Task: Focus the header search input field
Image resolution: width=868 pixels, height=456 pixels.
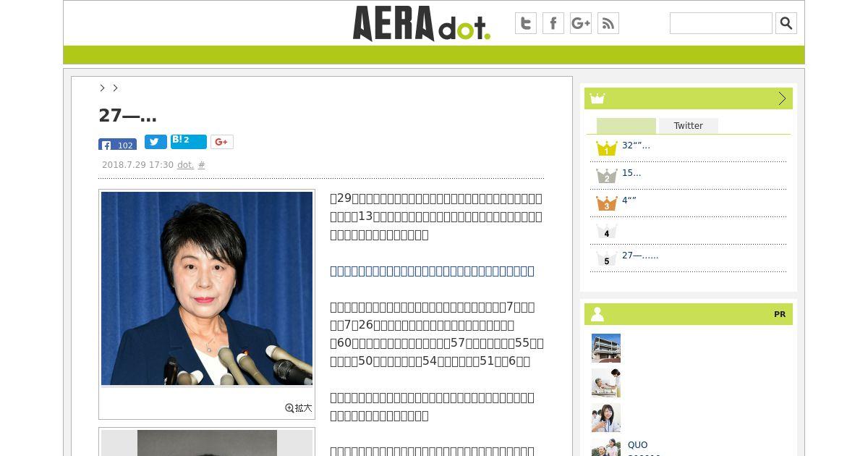Action: pyautogui.click(x=721, y=23)
